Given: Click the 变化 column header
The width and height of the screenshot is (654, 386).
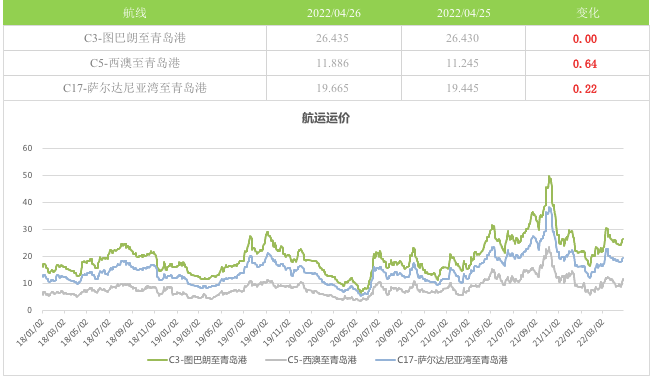Looking at the screenshot, I should click(588, 13).
